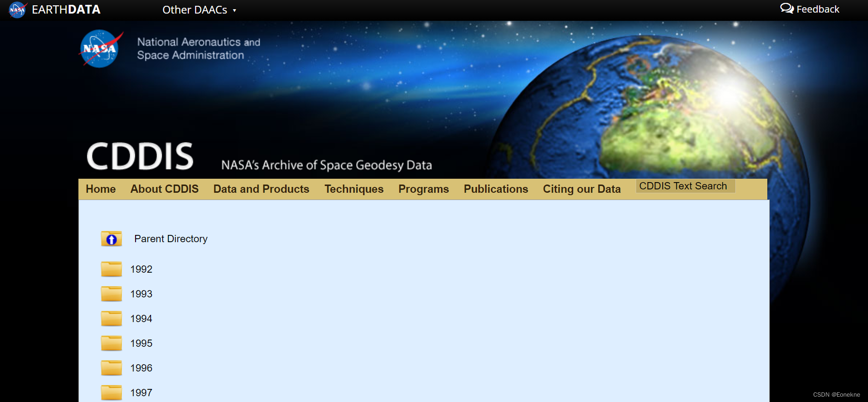Image resolution: width=868 pixels, height=402 pixels.
Task: Open the Techniques menu
Action: [354, 189]
